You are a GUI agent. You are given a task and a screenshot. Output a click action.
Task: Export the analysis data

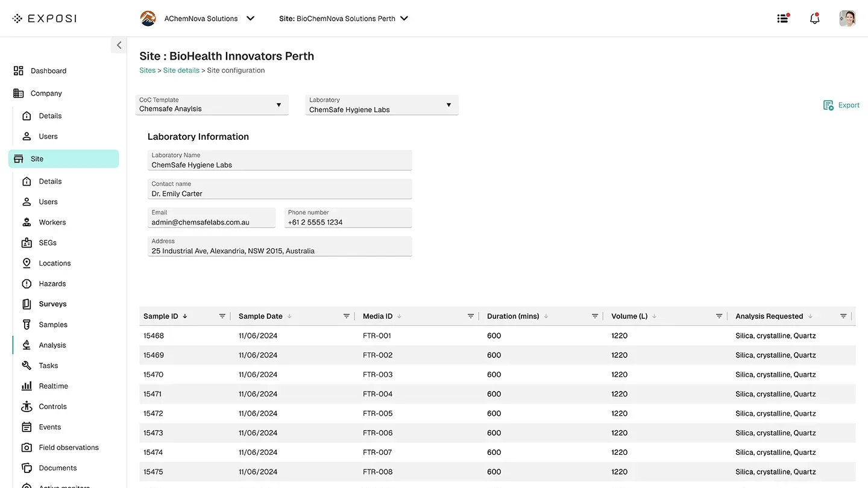click(x=841, y=105)
